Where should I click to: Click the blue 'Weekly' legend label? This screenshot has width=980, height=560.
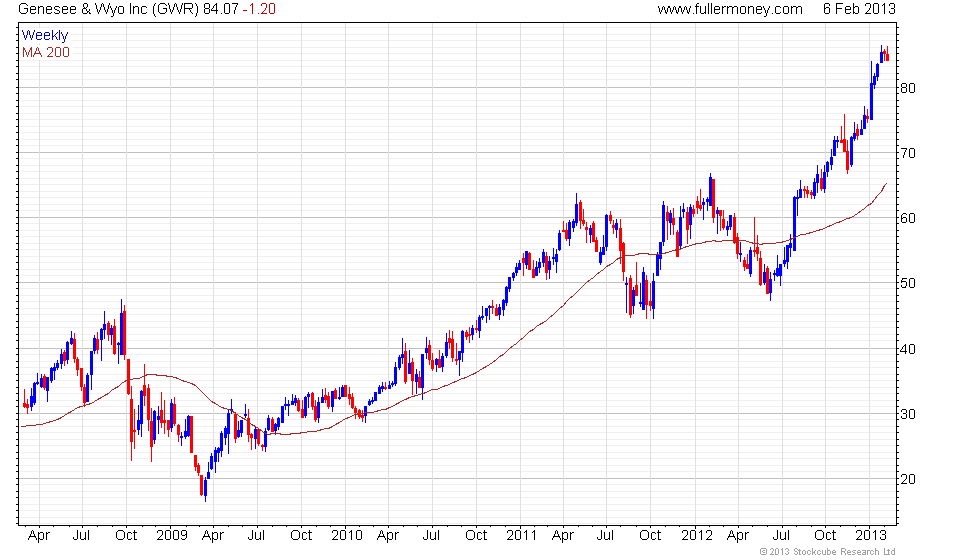(44, 36)
